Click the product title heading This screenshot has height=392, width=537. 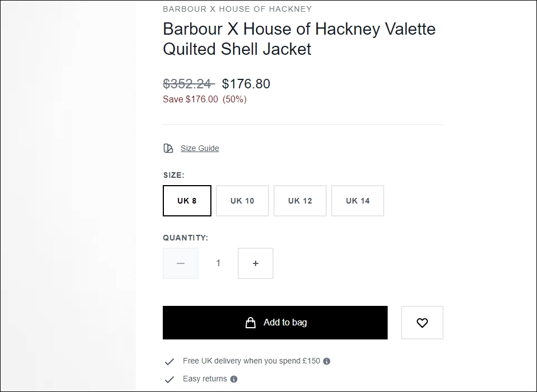point(299,39)
